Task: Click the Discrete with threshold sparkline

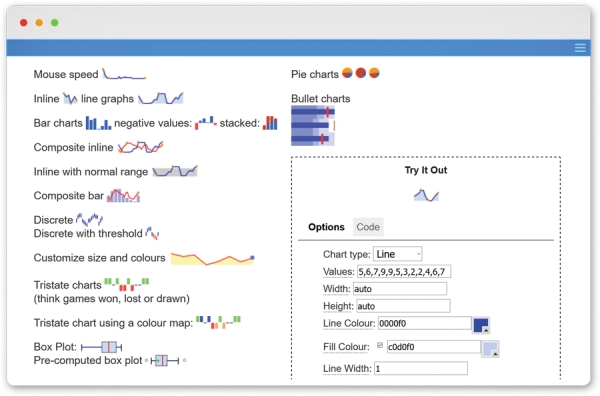Action: (152, 233)
